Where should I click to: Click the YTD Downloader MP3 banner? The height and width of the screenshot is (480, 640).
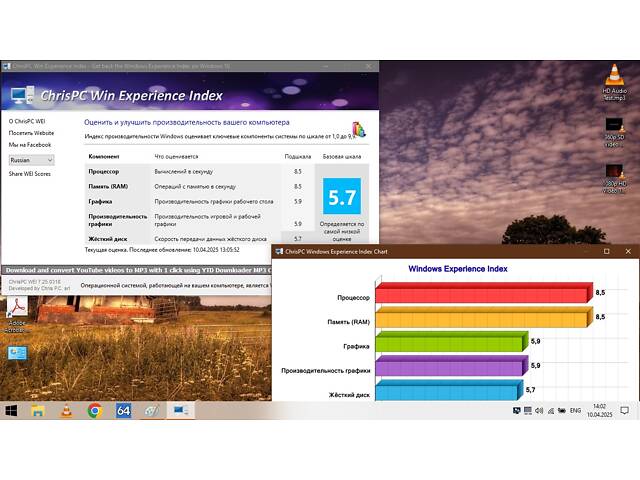(x=137, y=270)
